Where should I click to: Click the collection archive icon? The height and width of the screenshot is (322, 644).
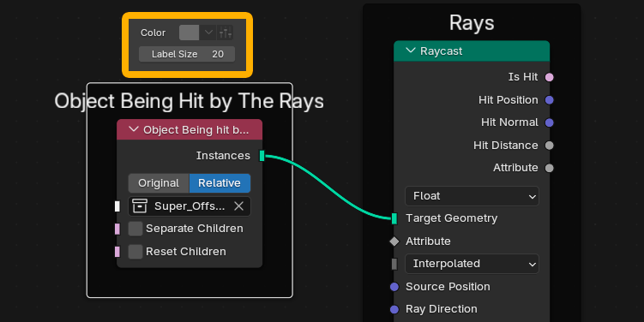pyautogui.click(x=140, y=206)
